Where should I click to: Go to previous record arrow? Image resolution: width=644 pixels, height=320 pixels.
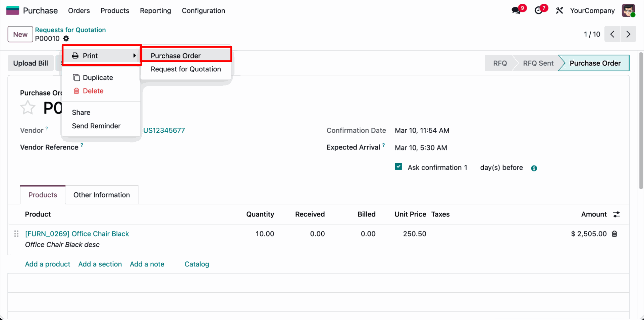coord(612,34)
